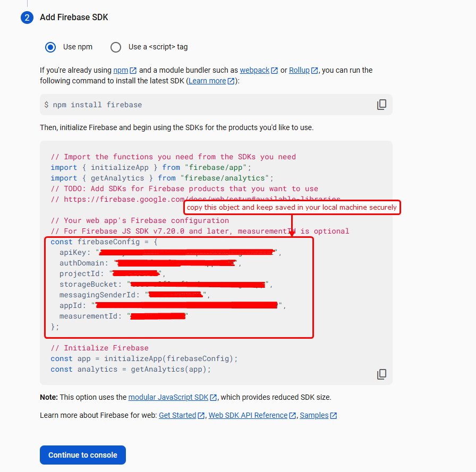Viewport: 476px width, 472px height.
Task: Click the step 2 circle badge
Action: point(27,17)
